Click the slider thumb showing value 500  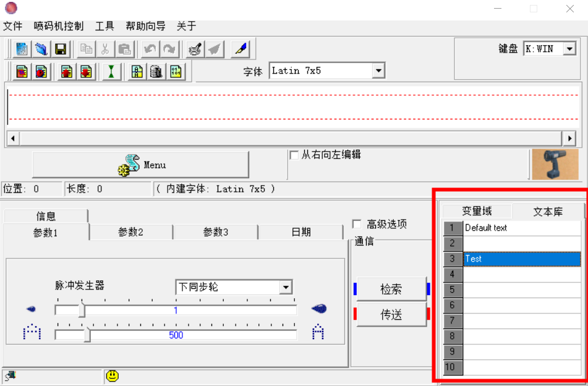click(x=87, y=335)
